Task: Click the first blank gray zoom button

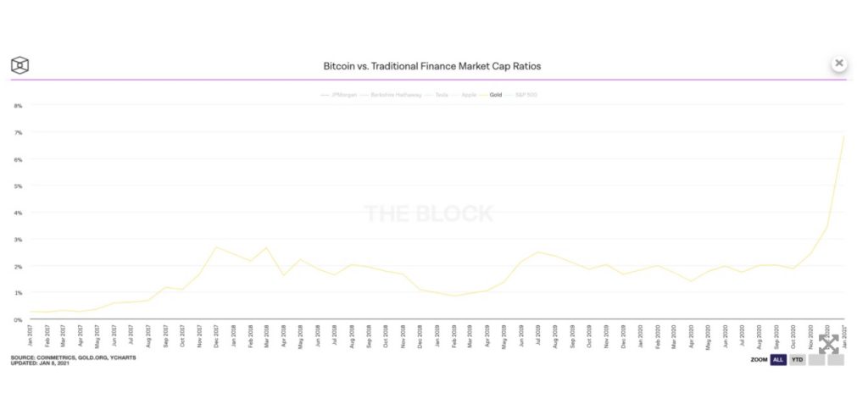Action: coord(816,360)
